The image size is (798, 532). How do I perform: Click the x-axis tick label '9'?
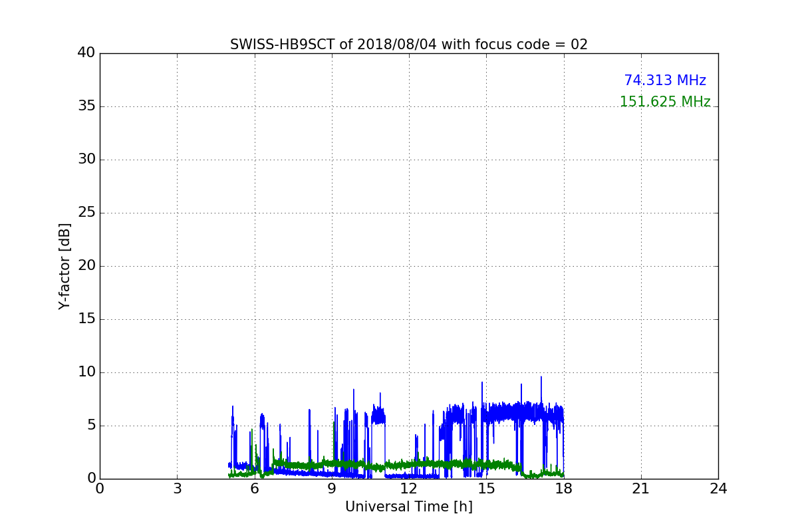tap(332, 489)
